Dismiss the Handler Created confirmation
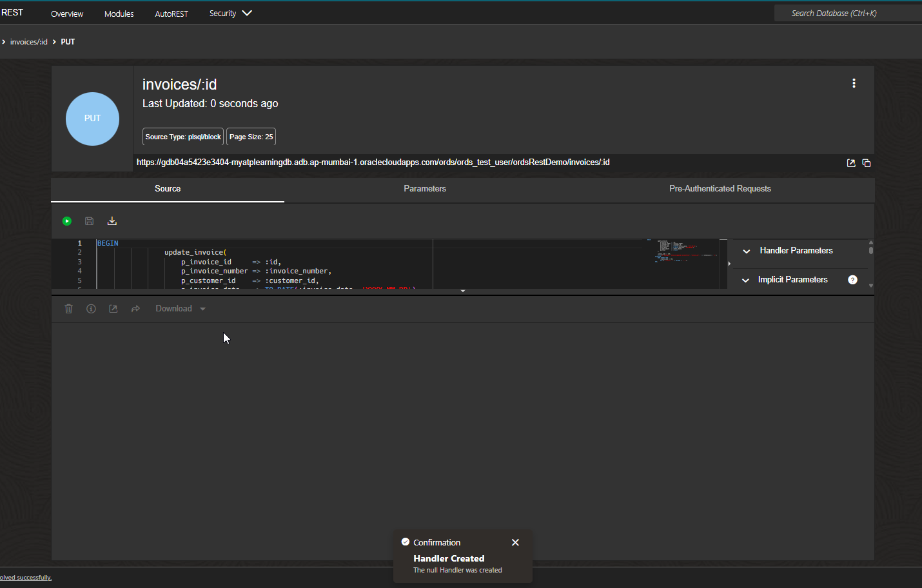 pyautogui.click(x=515, y=542)
